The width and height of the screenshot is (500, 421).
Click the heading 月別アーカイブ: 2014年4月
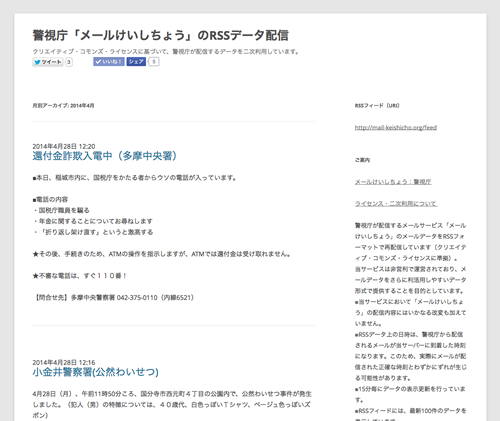click(63, 106)
